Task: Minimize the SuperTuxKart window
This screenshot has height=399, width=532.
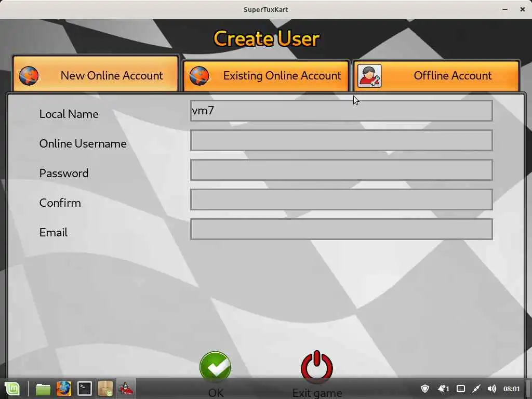Action: tap(505, 9)
